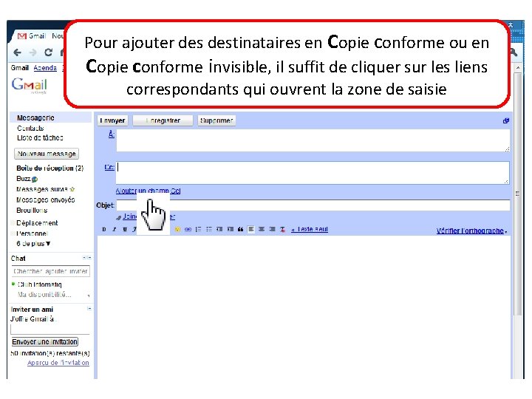Go back with the browser back arrow

point(17,52)
